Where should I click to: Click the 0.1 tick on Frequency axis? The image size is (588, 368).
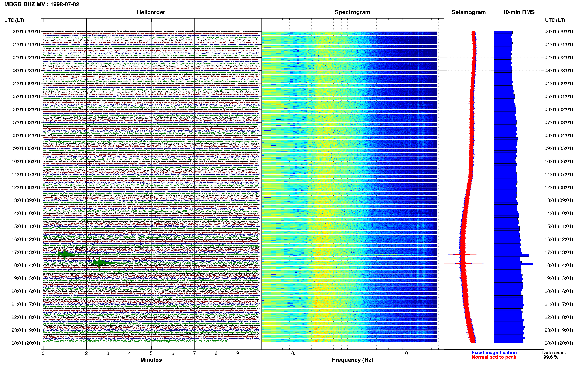click(295, 353)
